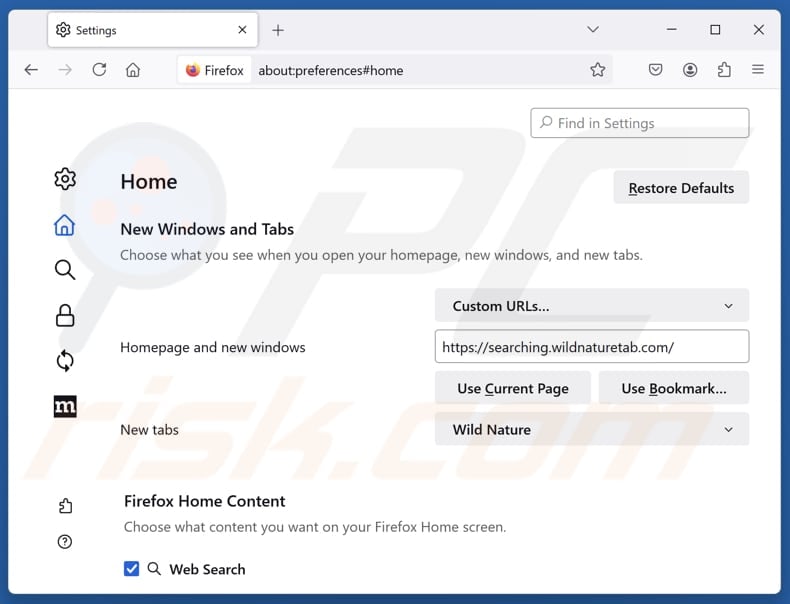Open General settings gear in sidebar

pos(65,179)
